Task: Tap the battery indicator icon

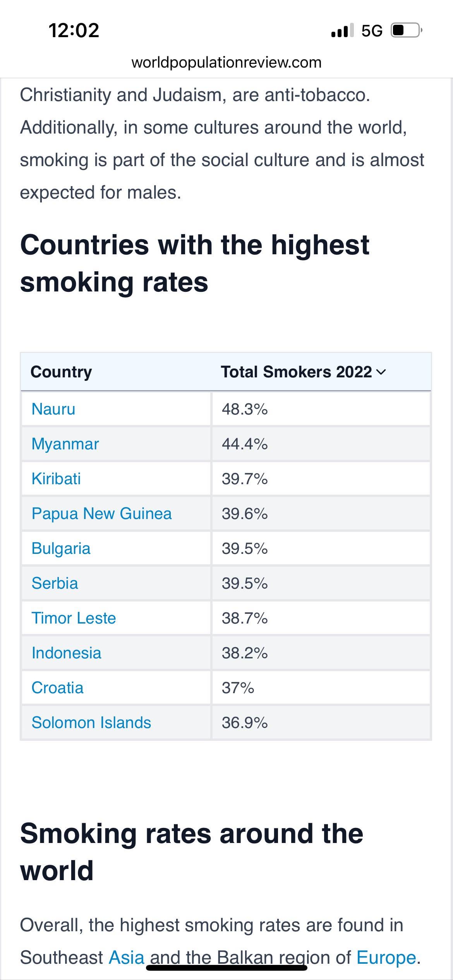Action: [x=406, y=30]
